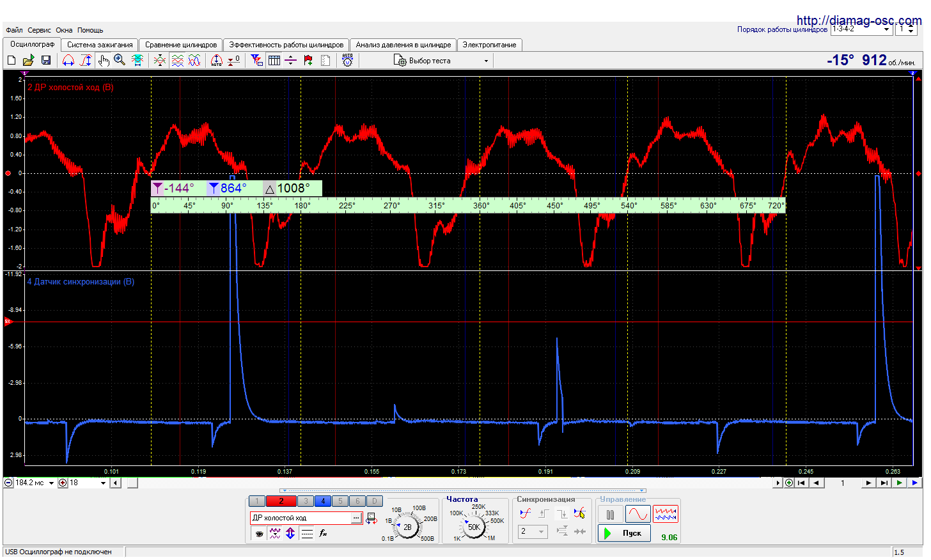Click the zoom out minus icon
Screen dimensions: 931x560
(8, 483)
